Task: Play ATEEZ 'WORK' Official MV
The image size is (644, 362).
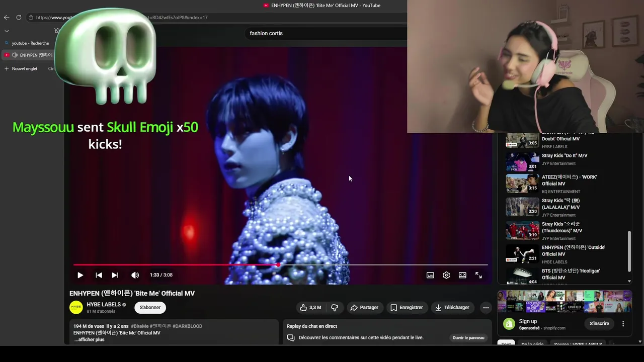Action: point(569,180)
